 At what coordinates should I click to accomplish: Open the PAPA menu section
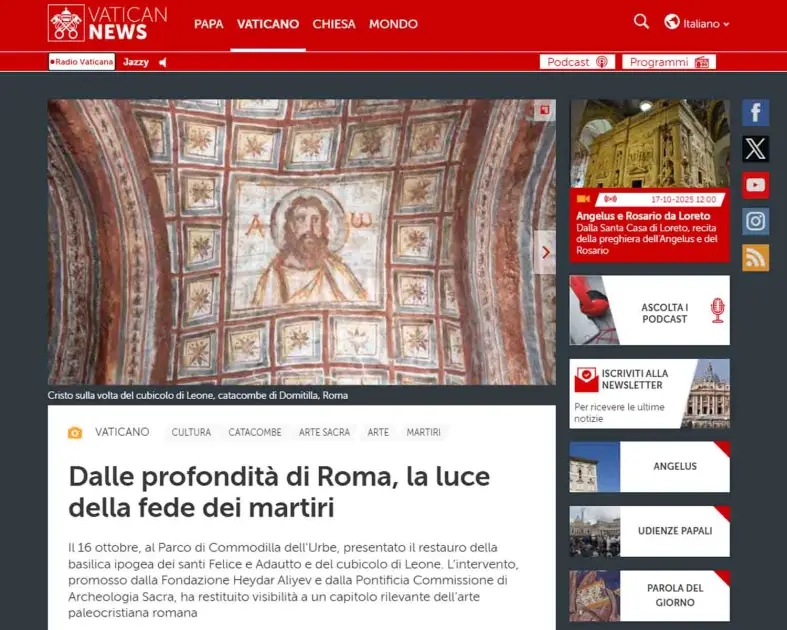[208, 24]
